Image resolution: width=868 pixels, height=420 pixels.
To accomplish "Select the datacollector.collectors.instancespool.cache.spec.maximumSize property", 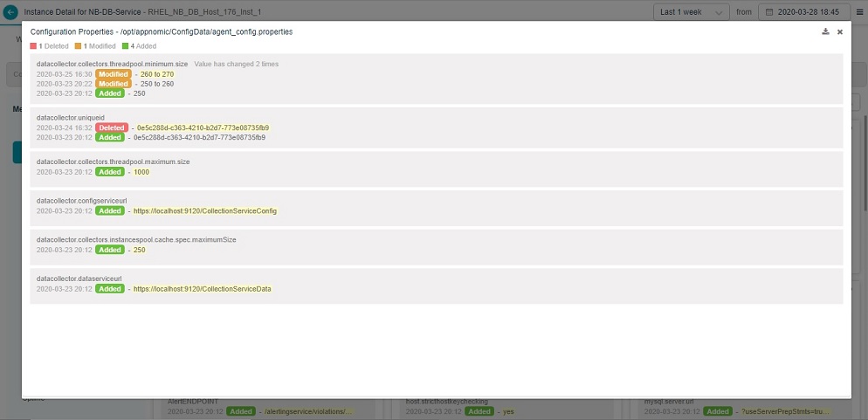I will (136, 239).
